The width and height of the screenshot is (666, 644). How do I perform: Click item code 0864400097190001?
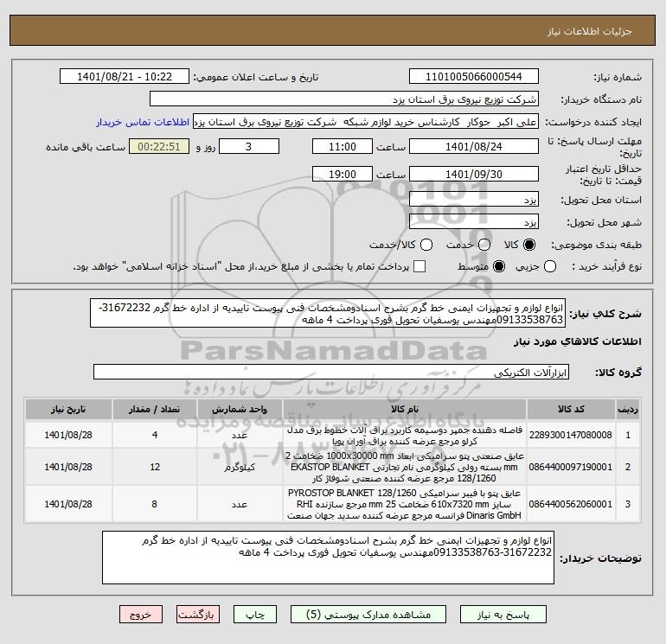click(x=571, y=467)
